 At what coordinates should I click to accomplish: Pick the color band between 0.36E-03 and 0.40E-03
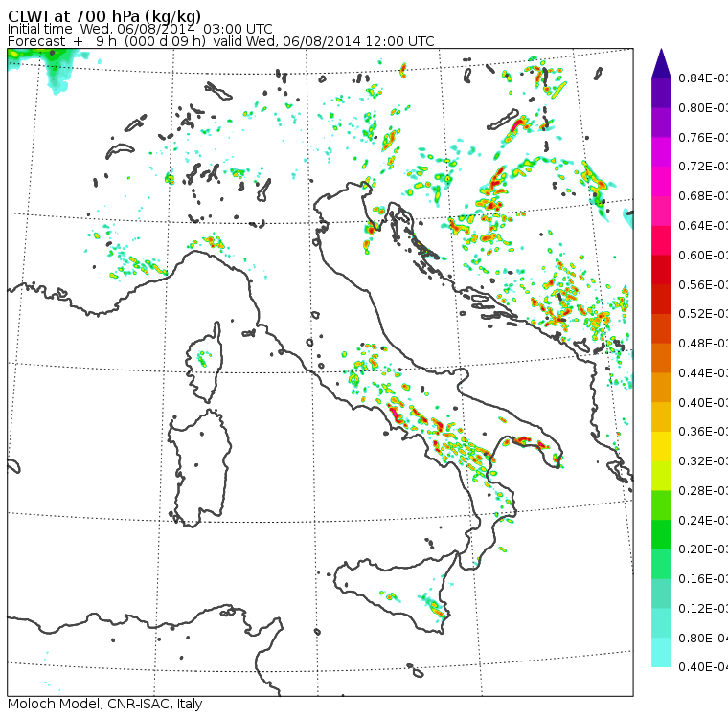click(x=661, y=417)
